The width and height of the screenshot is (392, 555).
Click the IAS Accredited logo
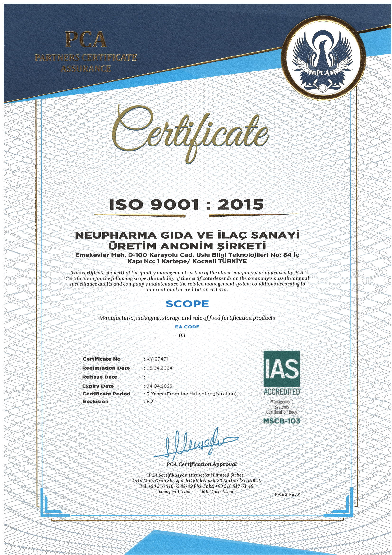[282, 369]
